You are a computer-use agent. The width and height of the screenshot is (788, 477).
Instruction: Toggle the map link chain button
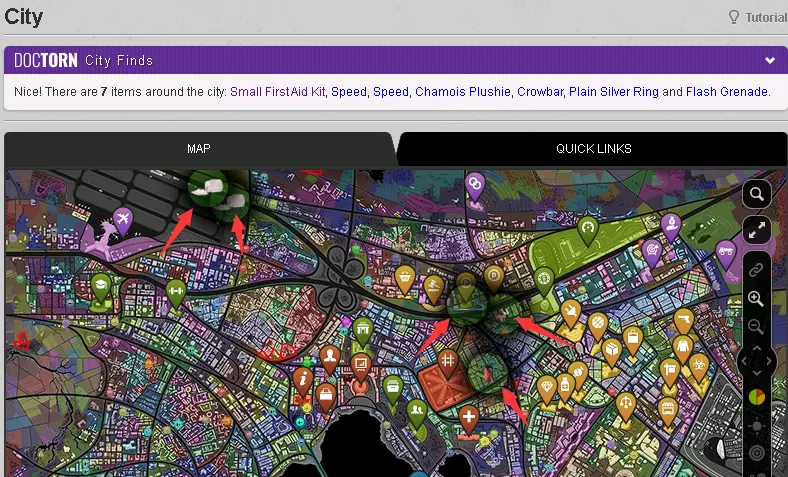tap(757, 270)
